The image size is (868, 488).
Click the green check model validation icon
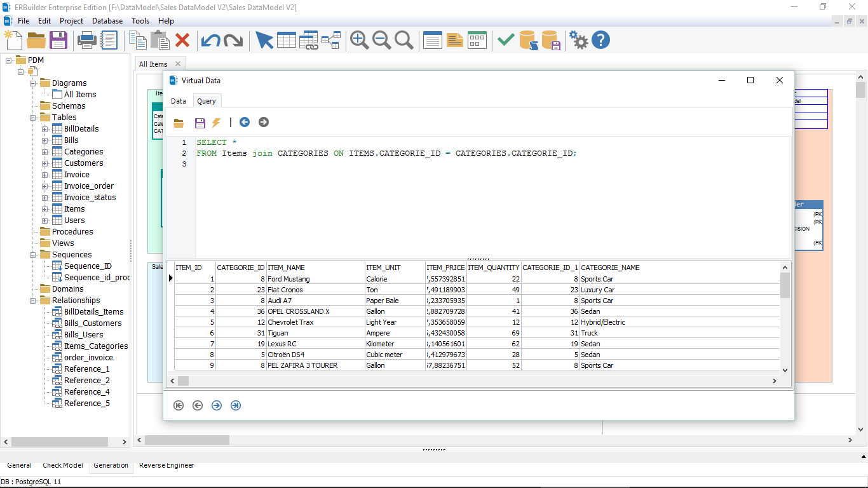coord(505,39)
